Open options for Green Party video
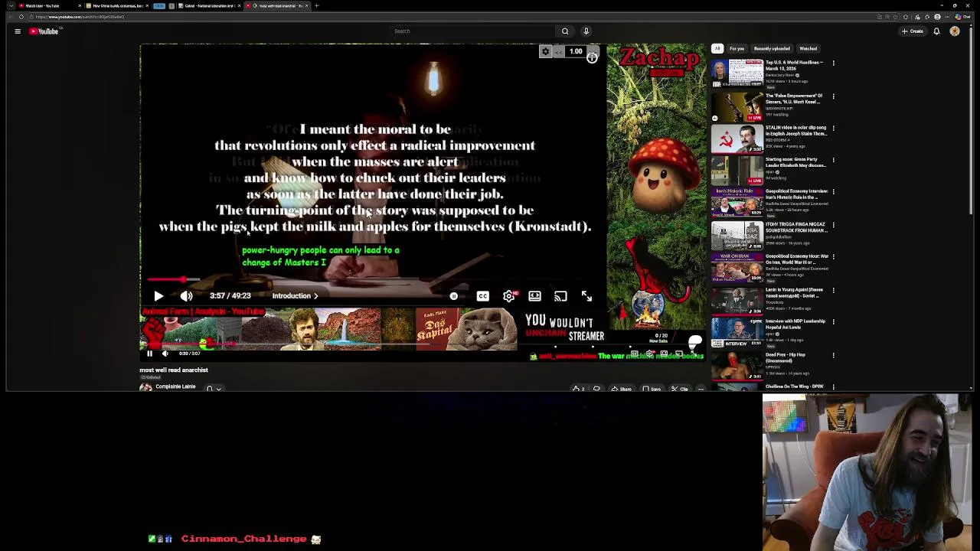The height and width of the screenshot is (551, 980). [x=834, y=161]
